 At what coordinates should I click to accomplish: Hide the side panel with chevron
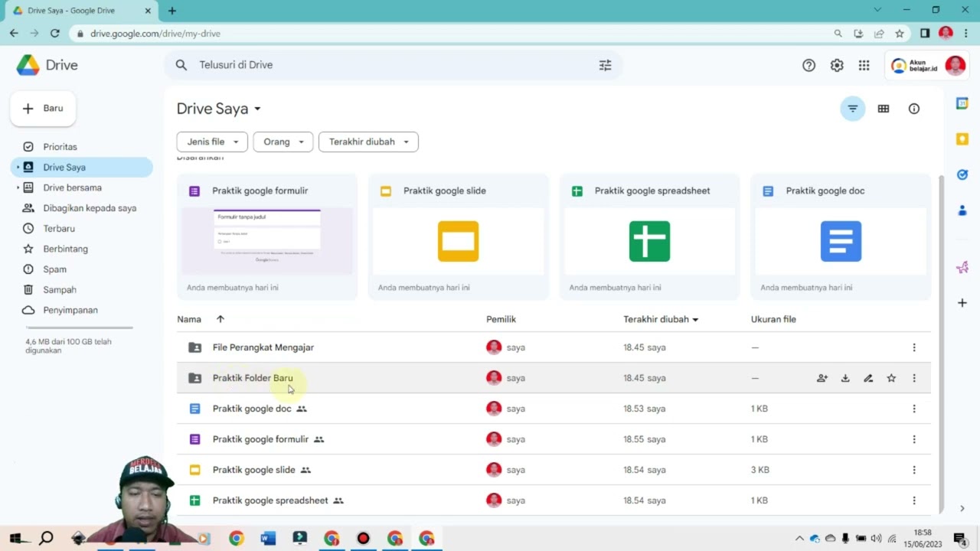tap(962, 508)
